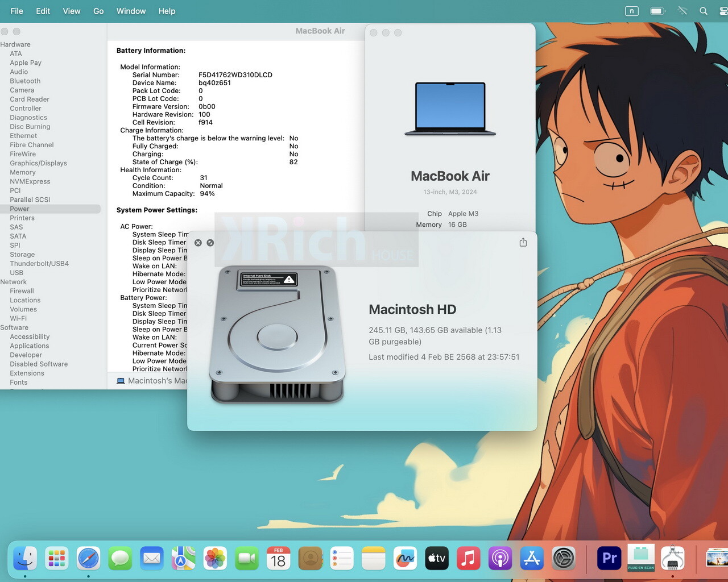Open Podcasts in the Dock
The width and height of the screenshot is (728, 582).
[x=500, y=559]
